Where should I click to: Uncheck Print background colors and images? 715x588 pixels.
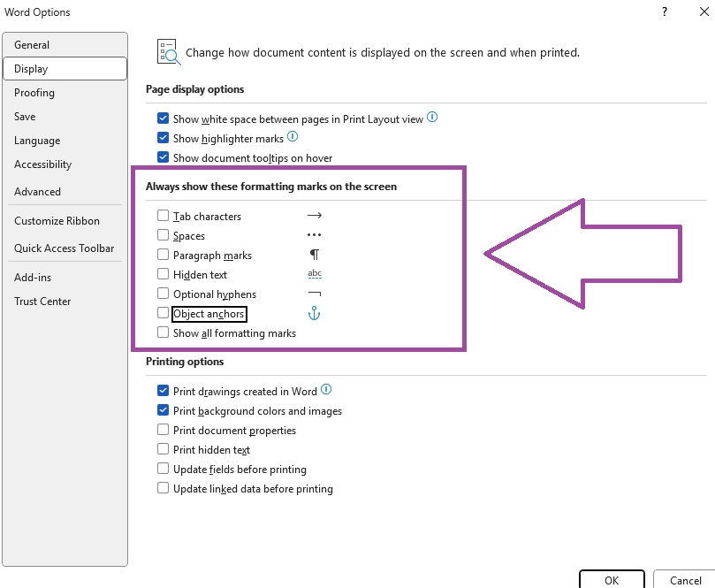point(163,410)
